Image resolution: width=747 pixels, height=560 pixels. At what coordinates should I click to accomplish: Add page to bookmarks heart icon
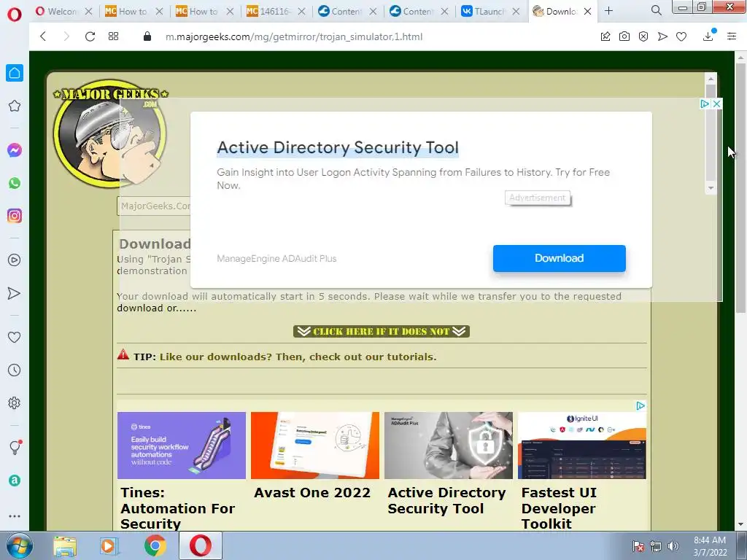coord(681,36)
